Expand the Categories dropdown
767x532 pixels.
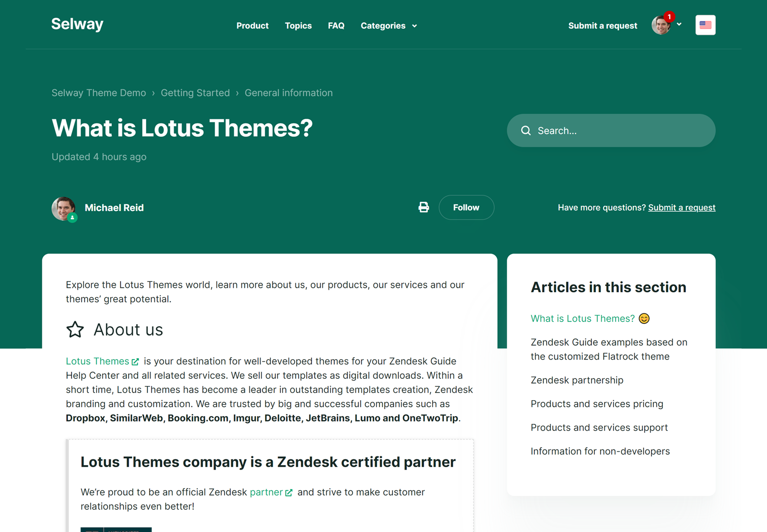coord(388,26)
